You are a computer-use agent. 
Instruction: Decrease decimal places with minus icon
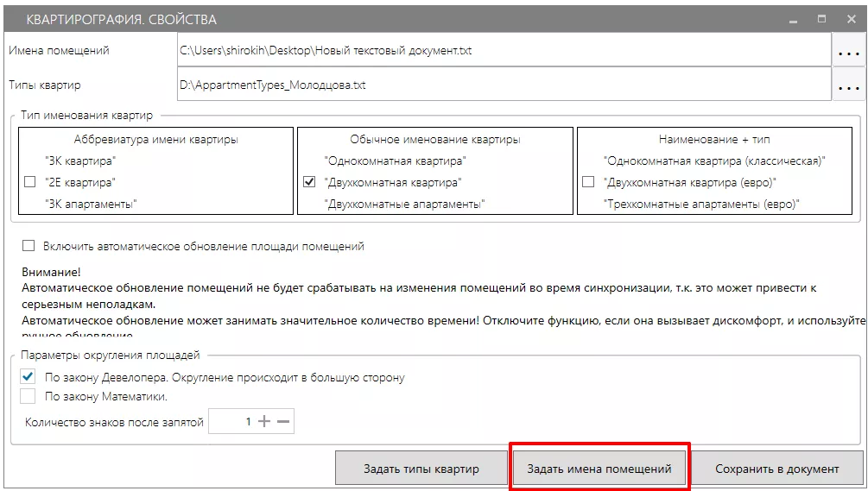point(283,422)
